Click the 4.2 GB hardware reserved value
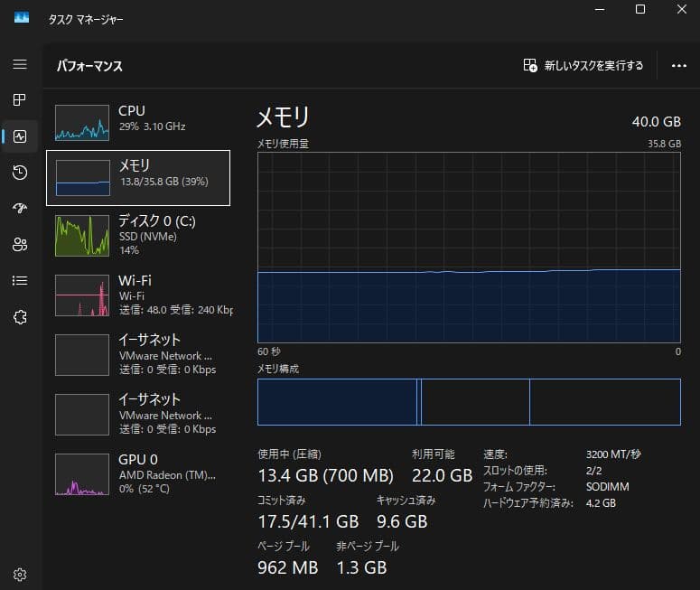Viewport: 700px width, 590px height. [601, 503]
